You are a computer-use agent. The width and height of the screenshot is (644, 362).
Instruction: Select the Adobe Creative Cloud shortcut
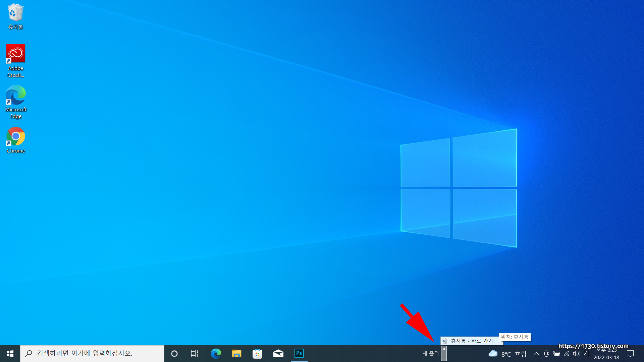pos(15,54)
